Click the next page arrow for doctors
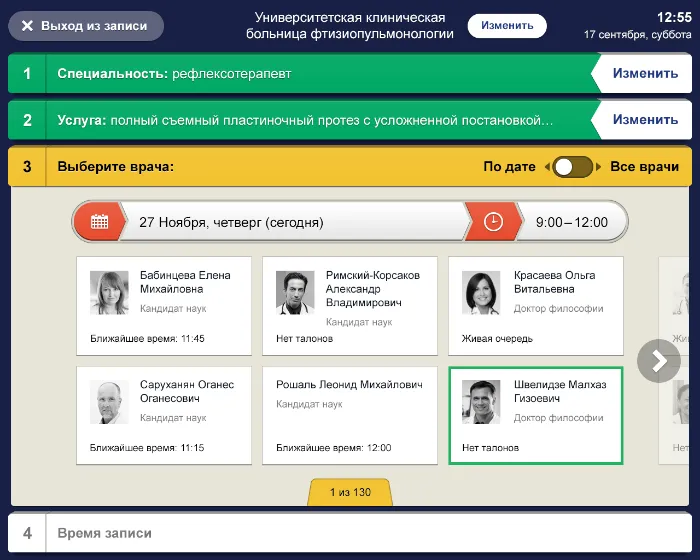Image resolution: width=700 pixels, height=560 pixels. (x=658, y=361)
